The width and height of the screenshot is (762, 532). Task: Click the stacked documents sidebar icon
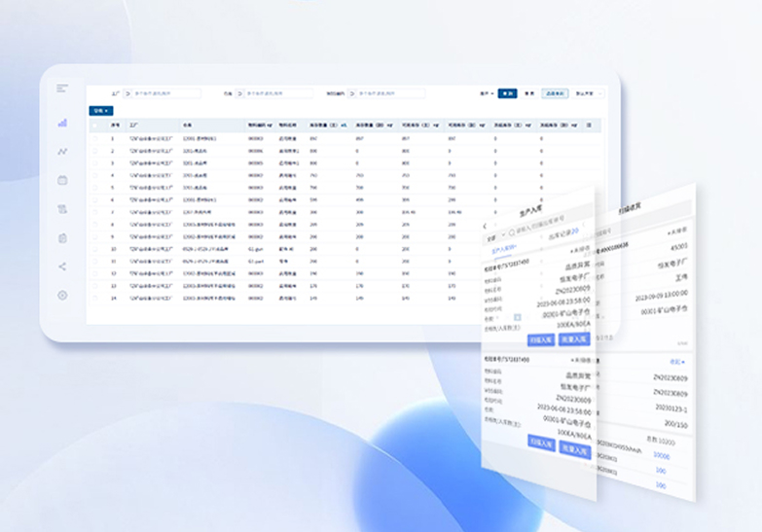62,208
